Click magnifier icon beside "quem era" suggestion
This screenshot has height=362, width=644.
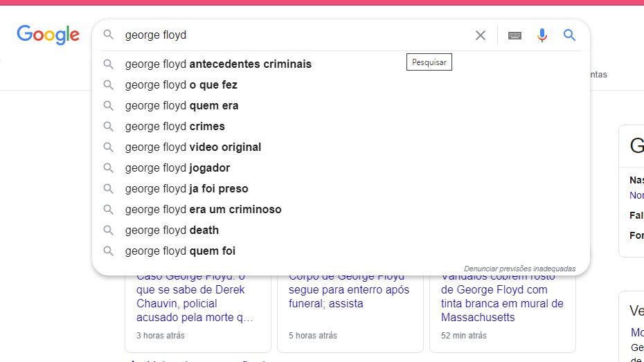pos(109,105)
